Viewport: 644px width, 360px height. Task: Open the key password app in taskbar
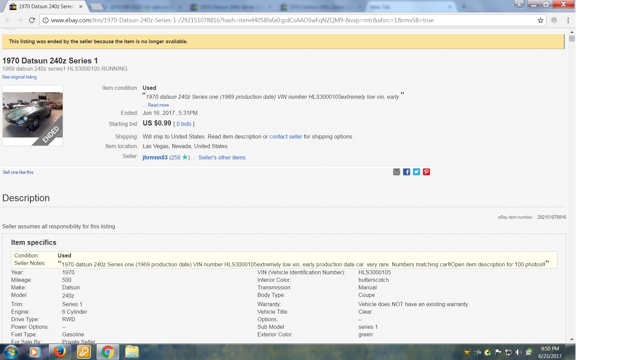pyautogui.click(x=84, y=352)
